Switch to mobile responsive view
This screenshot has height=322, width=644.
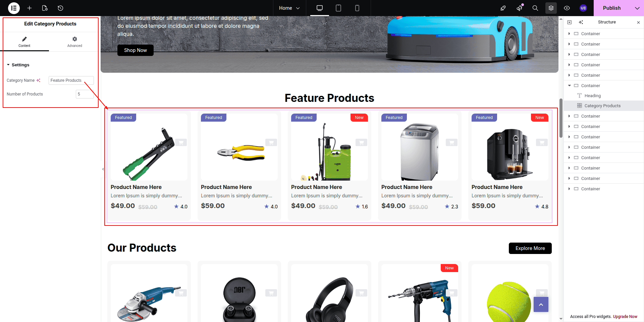[357, 8]
